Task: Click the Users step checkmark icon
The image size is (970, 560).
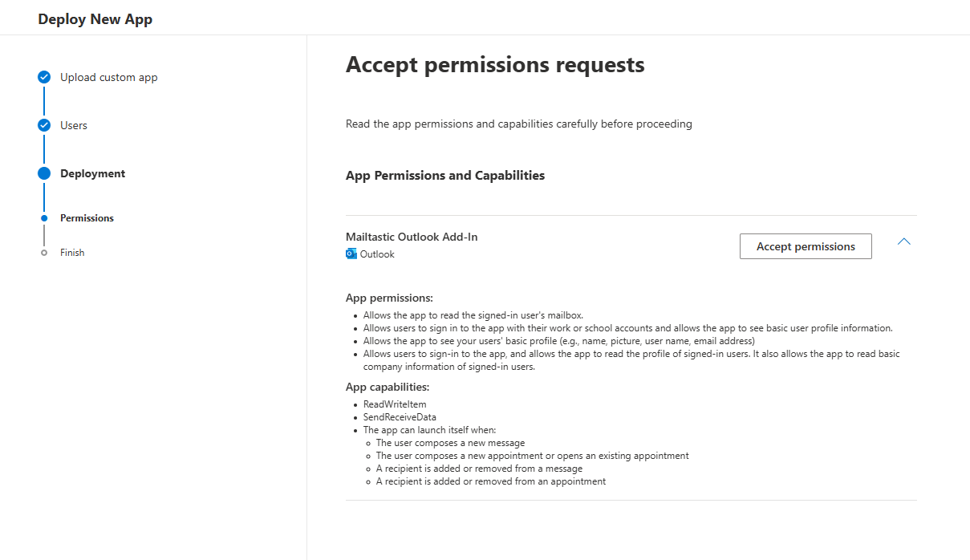Action: pyautogui.click(x=44, y=125)
